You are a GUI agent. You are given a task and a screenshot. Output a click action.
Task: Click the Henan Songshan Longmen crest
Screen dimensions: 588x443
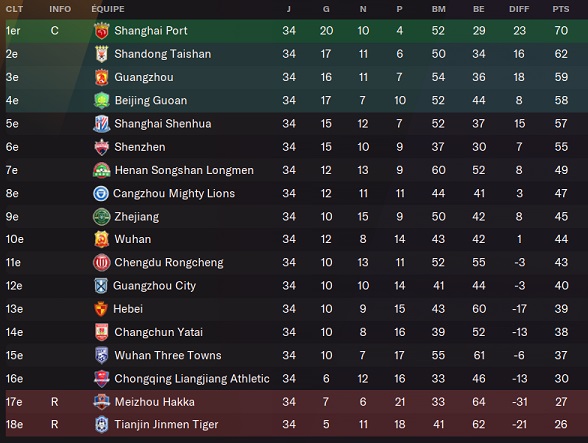[x=101, y=170]
